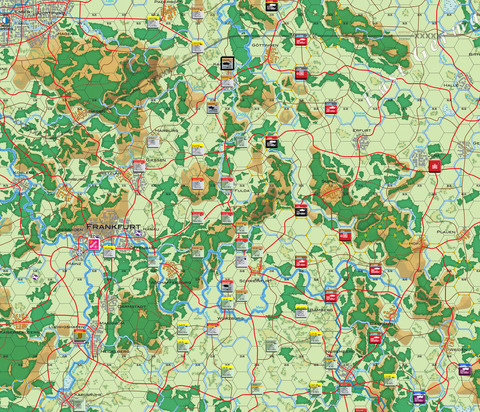Click the Heidelberg city label

(x=114, y=351)
